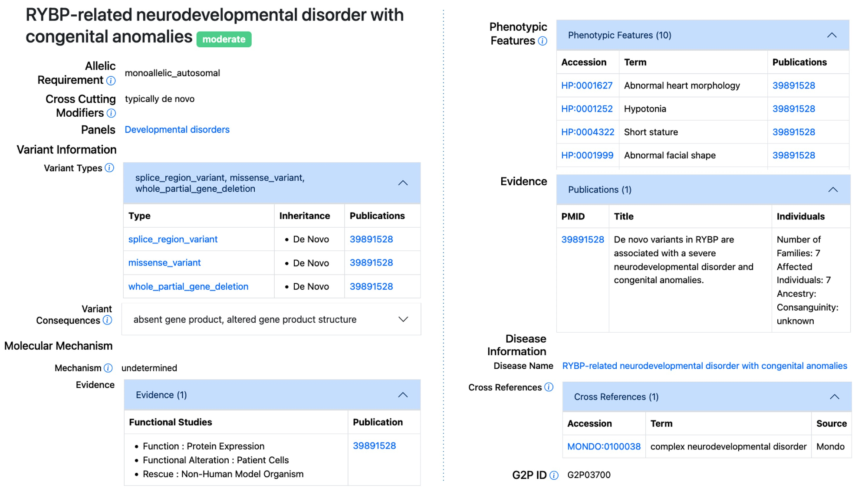Open the HP:0001252 Hypotonia accession link

point(587,109)
